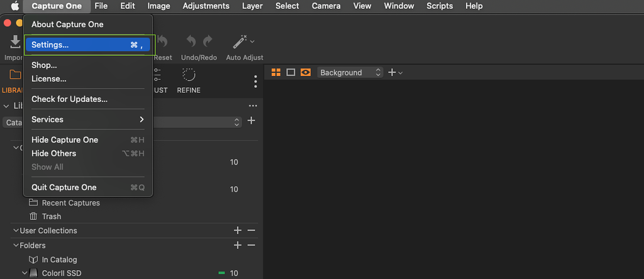Open the Edit menu

pos(127,6)
